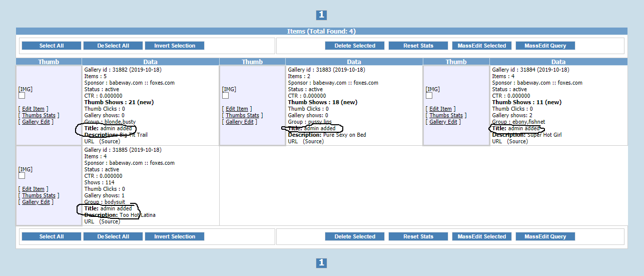Tick the checkbox for gallery 31883

click(225, 96)
